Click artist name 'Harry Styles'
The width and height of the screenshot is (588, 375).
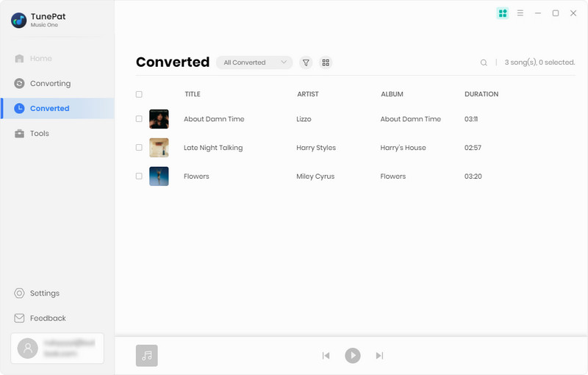pyautogui.click(x=316, y=148)
